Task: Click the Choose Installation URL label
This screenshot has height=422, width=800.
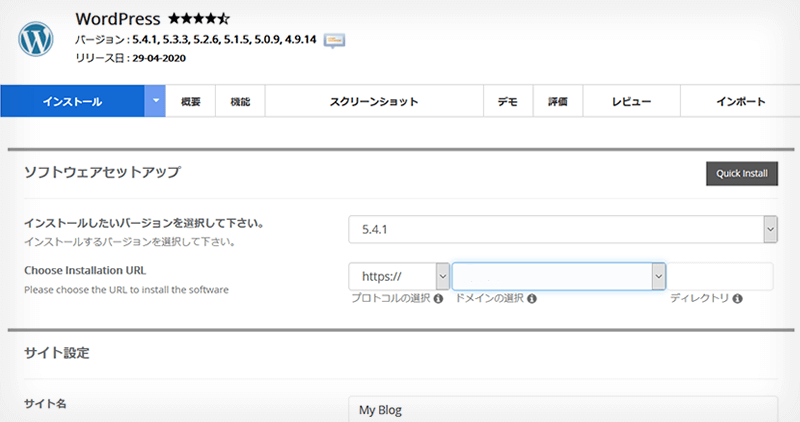Action: tap(85, 270)
